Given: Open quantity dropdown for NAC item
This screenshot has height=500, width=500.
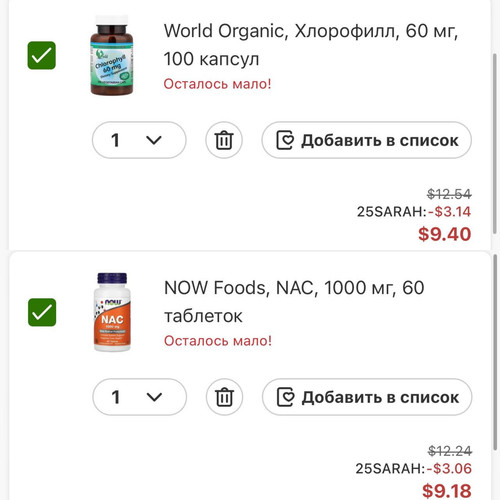Looking at the screenshot, I should coord(140,397).
